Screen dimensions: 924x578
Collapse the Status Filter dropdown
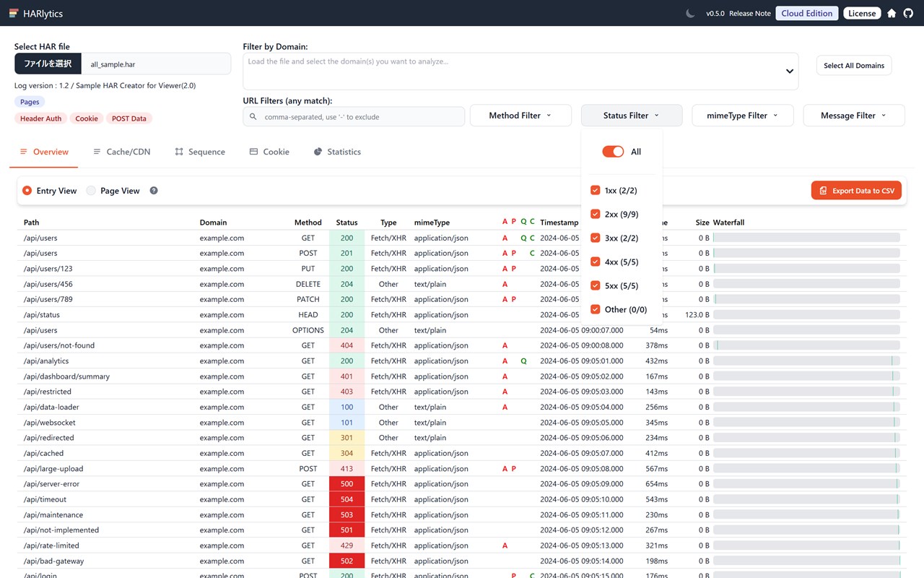(x=632, y=116)
